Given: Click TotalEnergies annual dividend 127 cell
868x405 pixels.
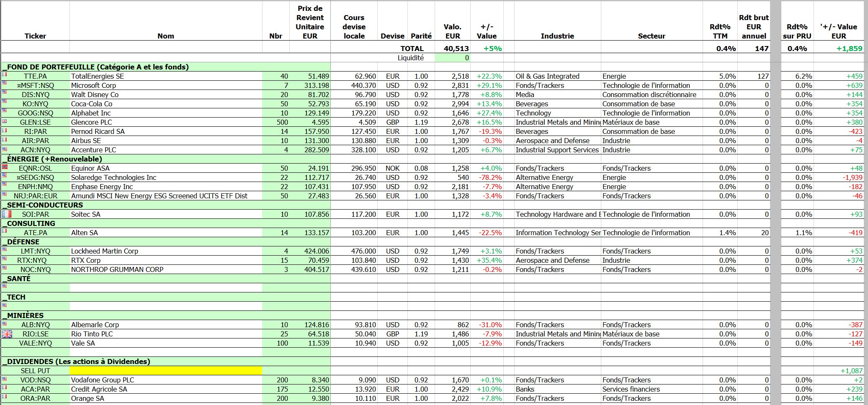Looking at the screenshot, I should (754, 76).
